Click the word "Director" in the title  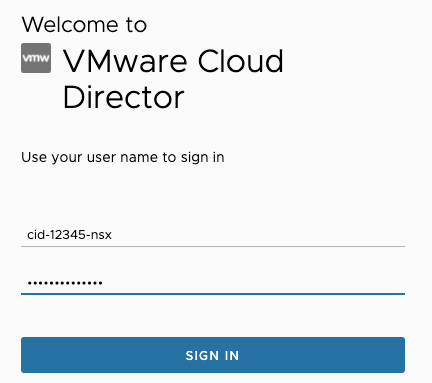(123, 97)
